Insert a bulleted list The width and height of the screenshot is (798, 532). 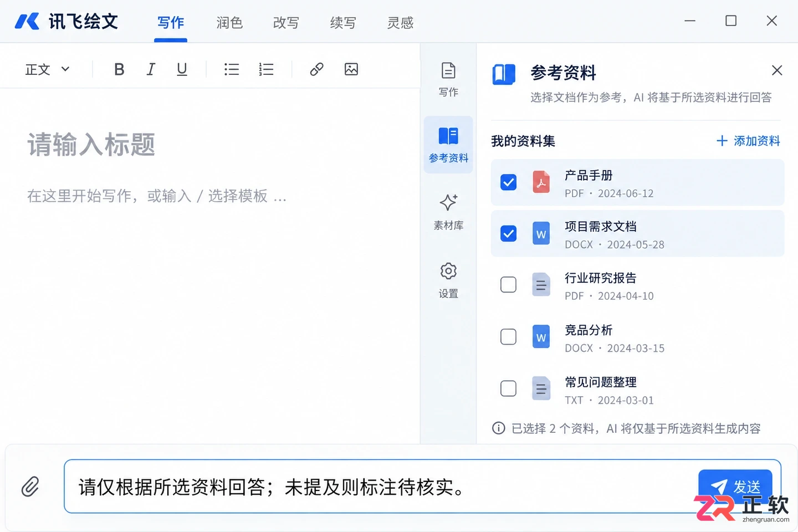pos(232,69)
